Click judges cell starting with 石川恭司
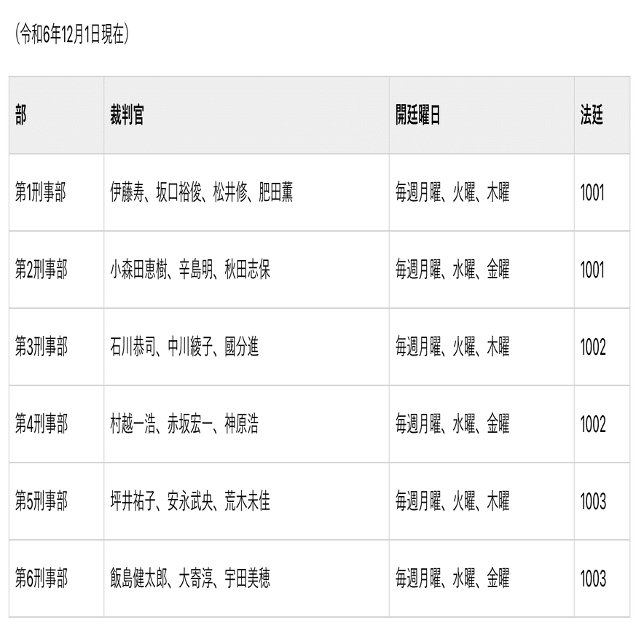Viewport: 644px width, 644px height. coord(184,347)
